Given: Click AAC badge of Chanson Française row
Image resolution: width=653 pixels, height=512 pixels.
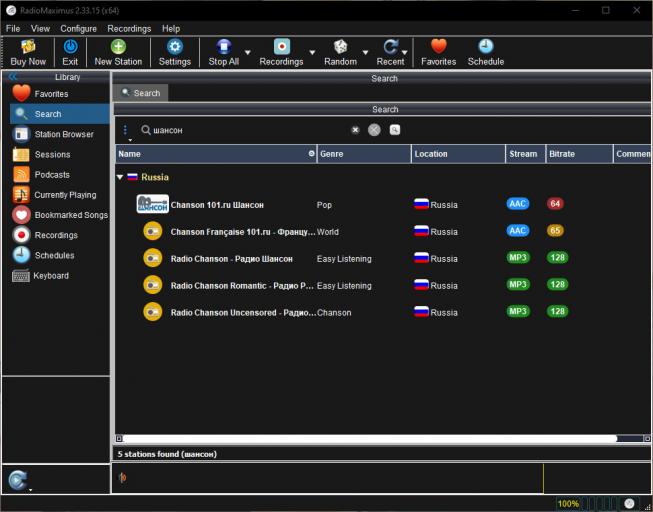Looking at the screenshot, I should [x=518, y=230].
